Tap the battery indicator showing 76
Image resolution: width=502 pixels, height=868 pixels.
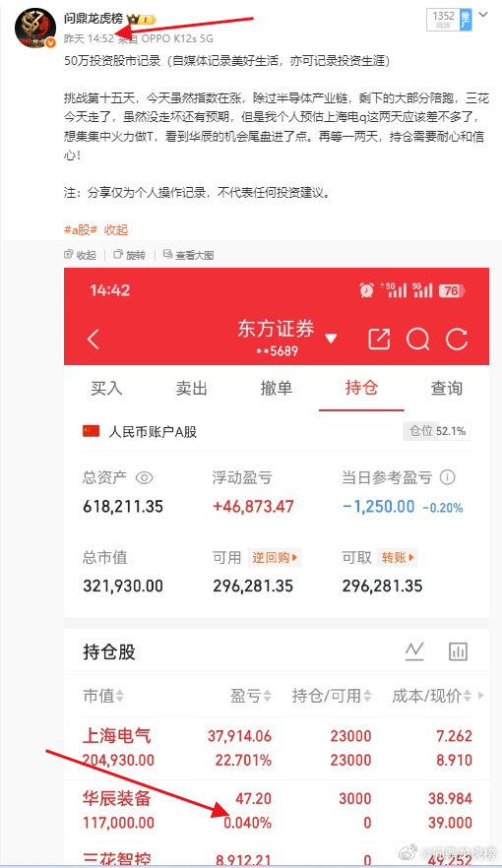click(x=452, y=290)
